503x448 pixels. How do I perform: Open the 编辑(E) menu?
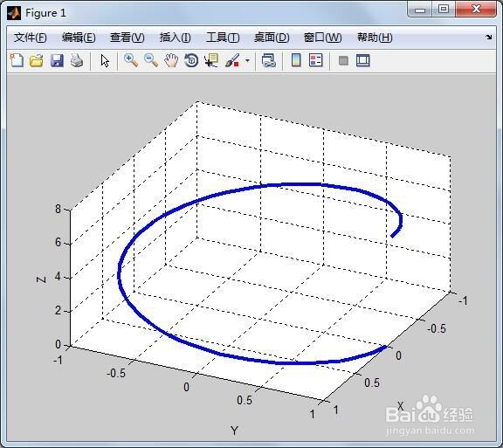pyautogui.click(x=79, y=38)
